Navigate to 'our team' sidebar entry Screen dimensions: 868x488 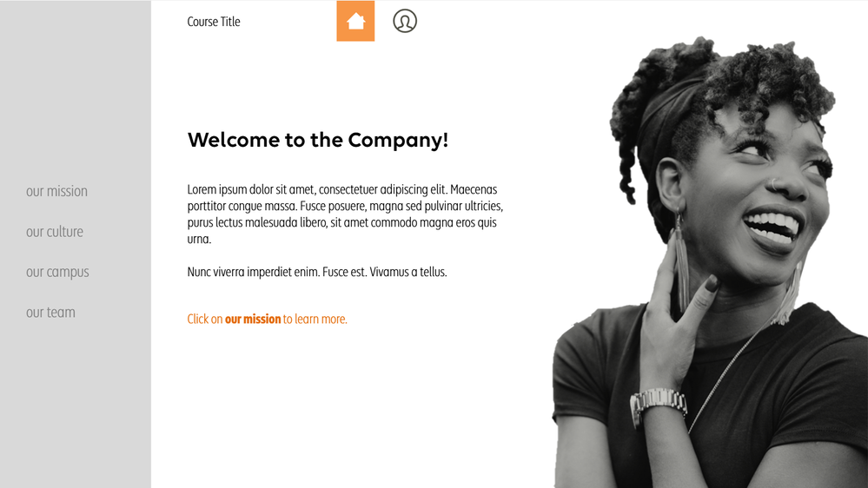(50, 313)
